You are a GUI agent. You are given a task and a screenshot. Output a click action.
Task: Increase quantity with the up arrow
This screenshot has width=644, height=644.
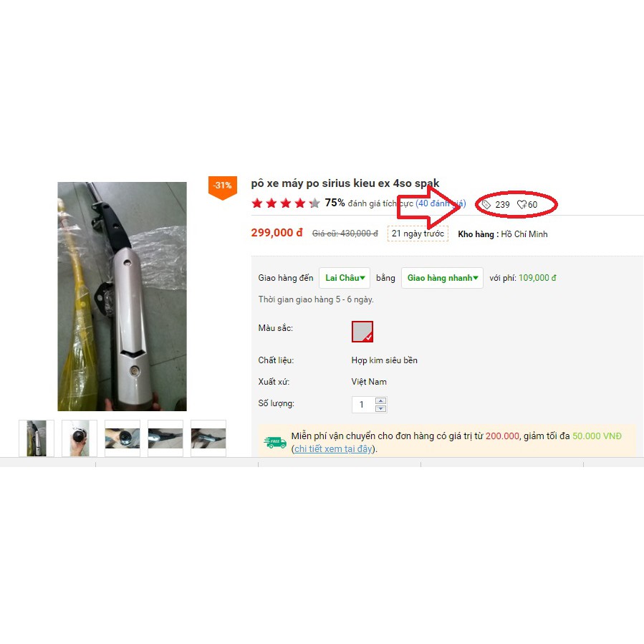pyautogui.click(x=380, y=401)
